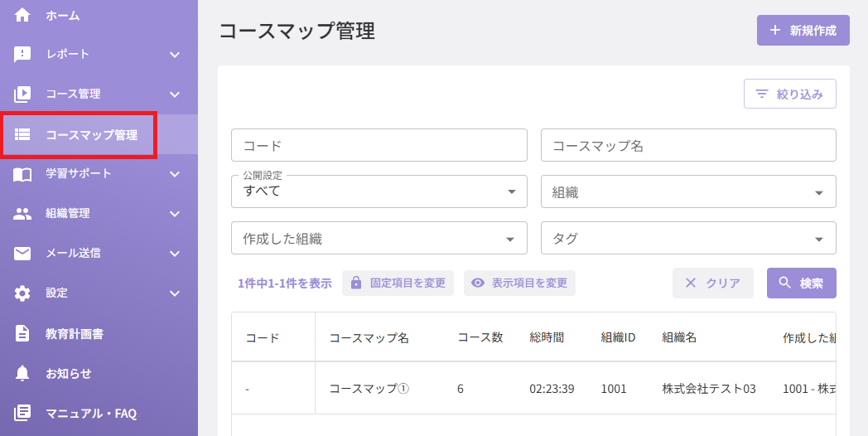Click the 学習サポート open book icon

[22, 174]
